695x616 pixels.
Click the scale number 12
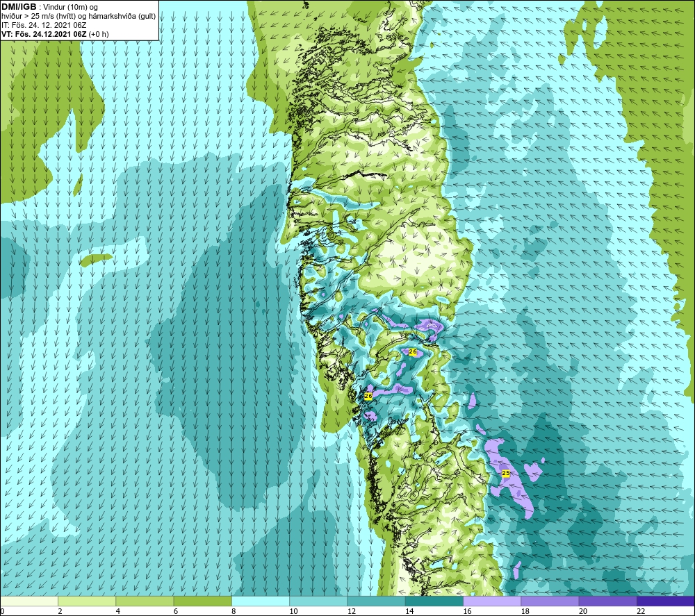pos(352,612)
